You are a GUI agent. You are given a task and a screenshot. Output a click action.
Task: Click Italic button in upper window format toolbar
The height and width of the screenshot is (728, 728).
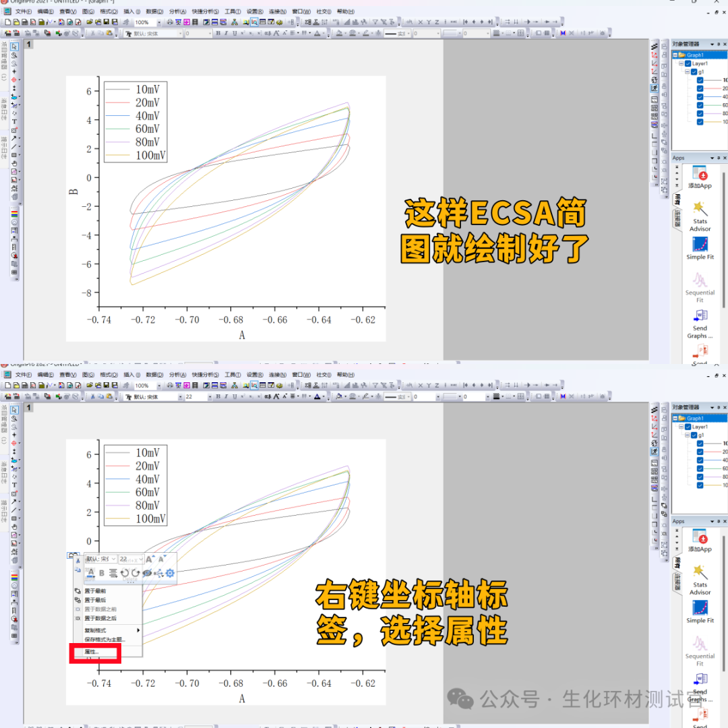pyautogui.click(x=226, y=34)
